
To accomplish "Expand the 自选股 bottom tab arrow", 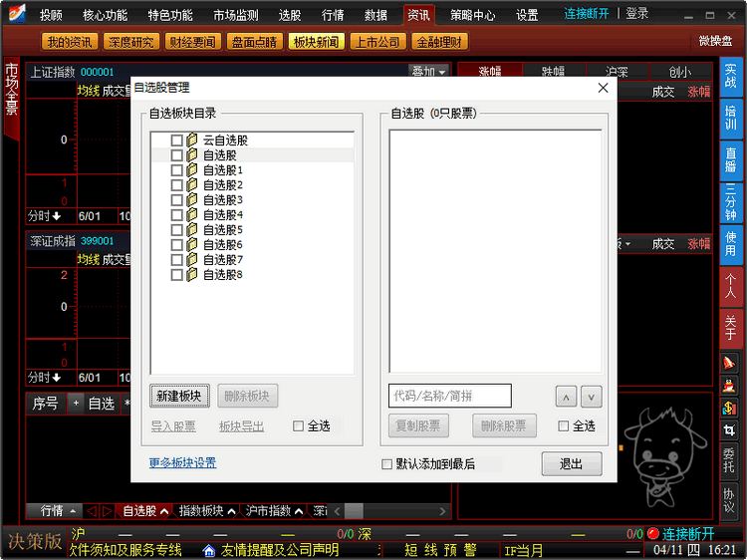I will 164,511.
